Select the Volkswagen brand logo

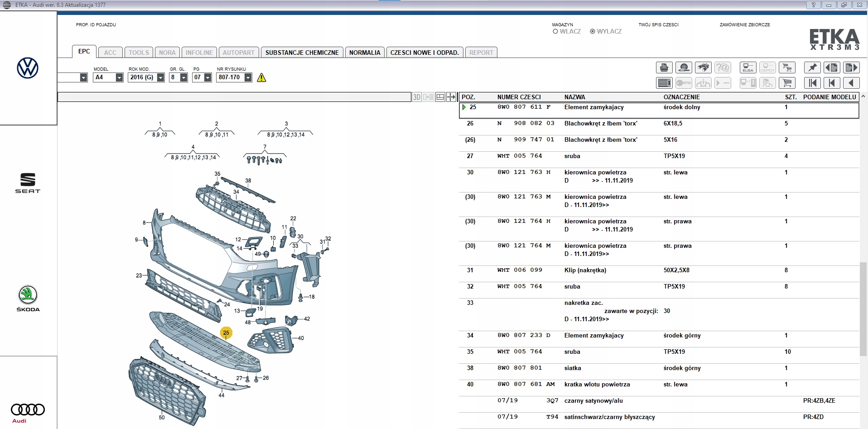click(x=28, y=68)
